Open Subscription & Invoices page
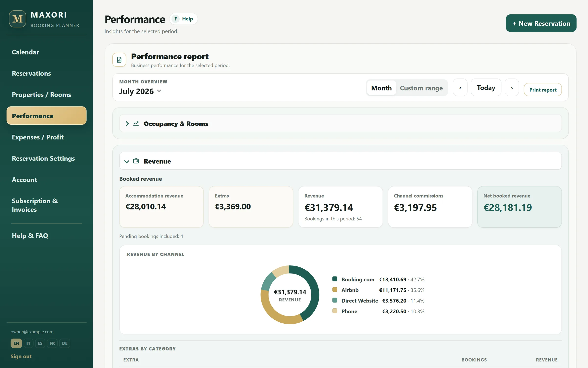 click(47, 205)
